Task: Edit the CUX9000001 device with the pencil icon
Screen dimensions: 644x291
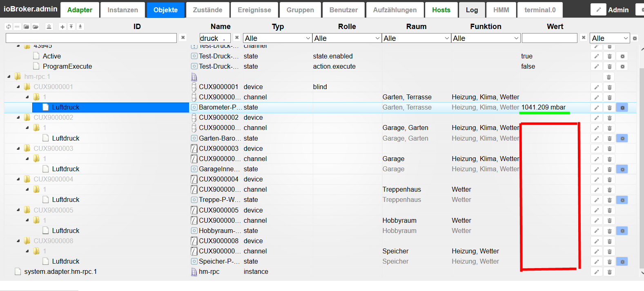Action: (x=597, y=87)
